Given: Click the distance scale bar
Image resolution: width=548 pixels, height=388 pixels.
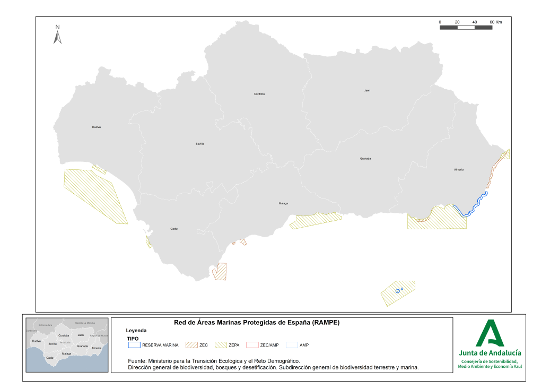Looking at the screenshot, I should pyautogui.click(x=466, y=27).
